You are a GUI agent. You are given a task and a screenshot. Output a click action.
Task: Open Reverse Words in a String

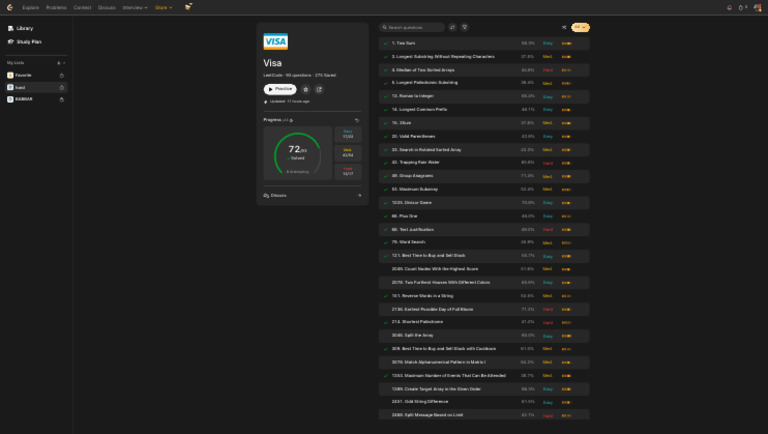coord(422,296)
